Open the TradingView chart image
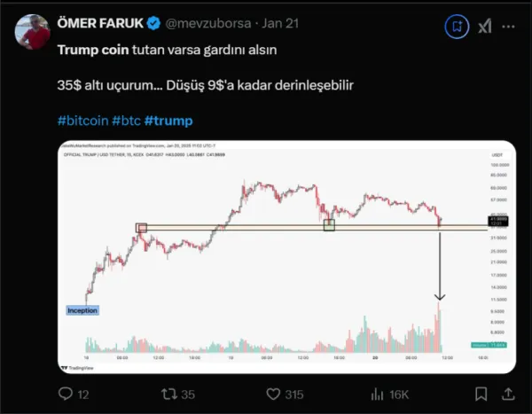Screen dimensions: 532x414 tap(287, 257)
